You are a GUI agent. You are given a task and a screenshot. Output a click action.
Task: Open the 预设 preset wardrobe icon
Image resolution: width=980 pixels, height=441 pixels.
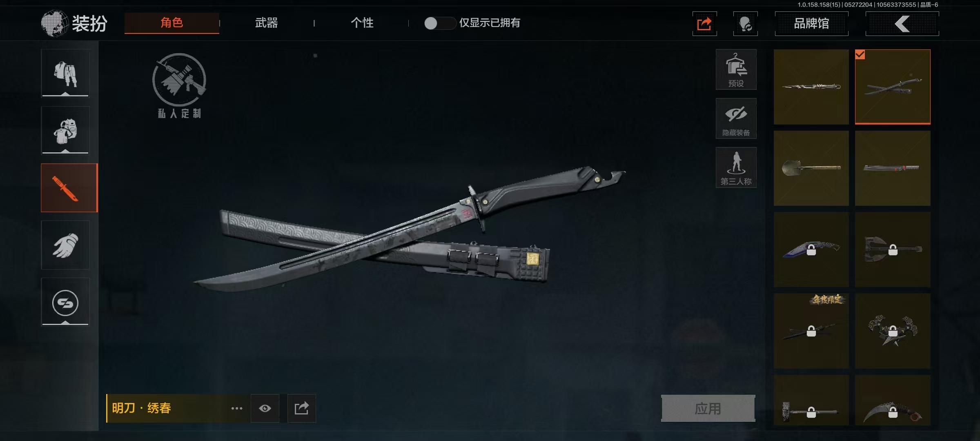[736, 69]
